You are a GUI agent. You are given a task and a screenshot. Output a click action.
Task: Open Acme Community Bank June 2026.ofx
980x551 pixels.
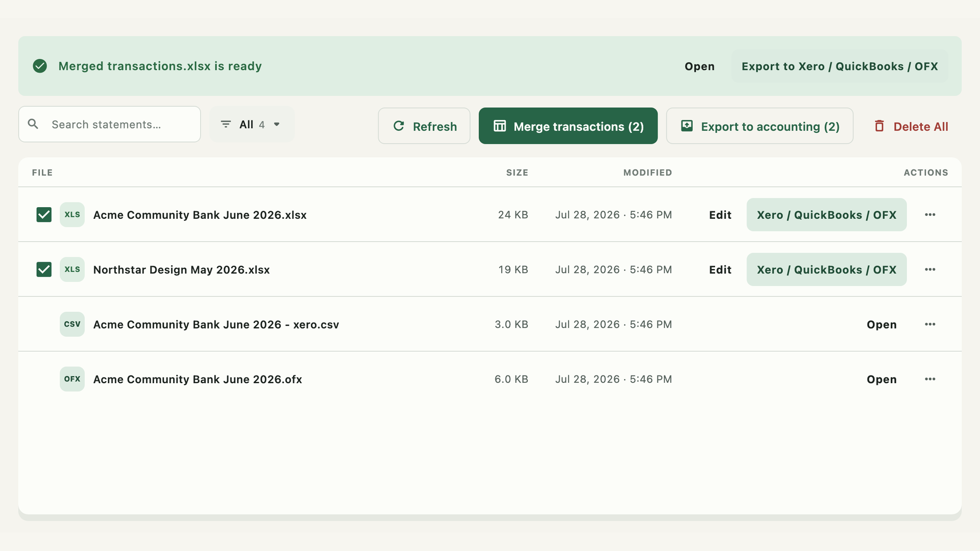881,379
